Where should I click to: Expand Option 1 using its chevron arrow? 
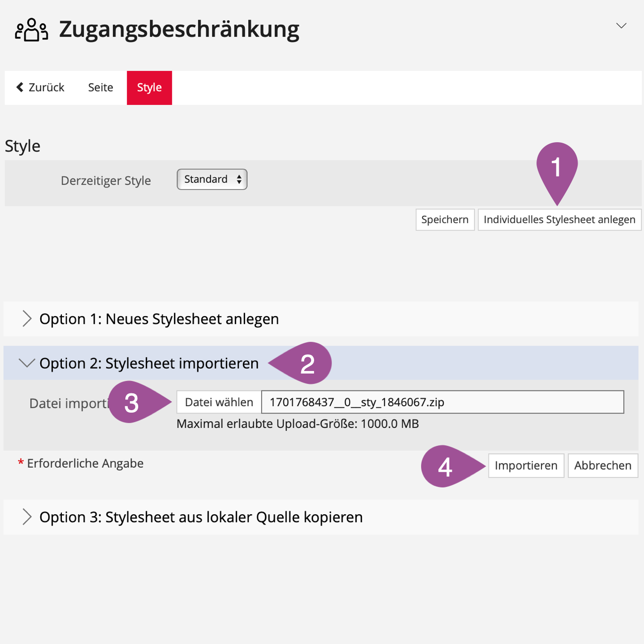click(x=27, y=319)
